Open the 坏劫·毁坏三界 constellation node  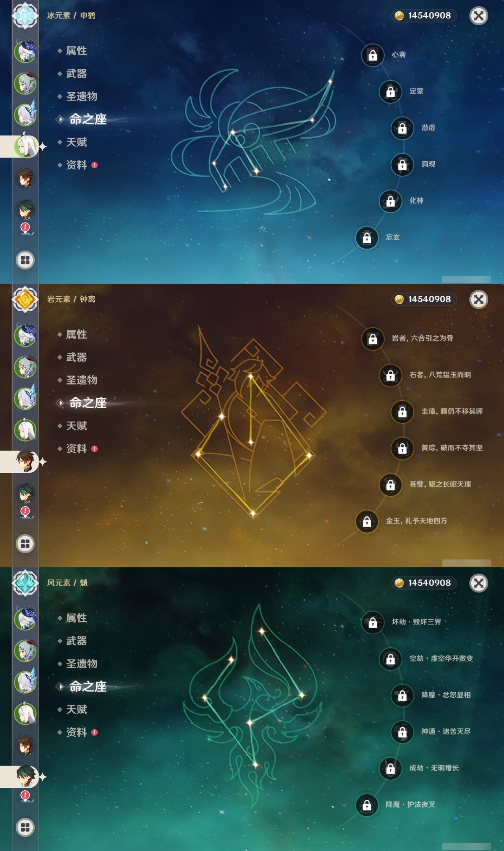coord(372,622)
